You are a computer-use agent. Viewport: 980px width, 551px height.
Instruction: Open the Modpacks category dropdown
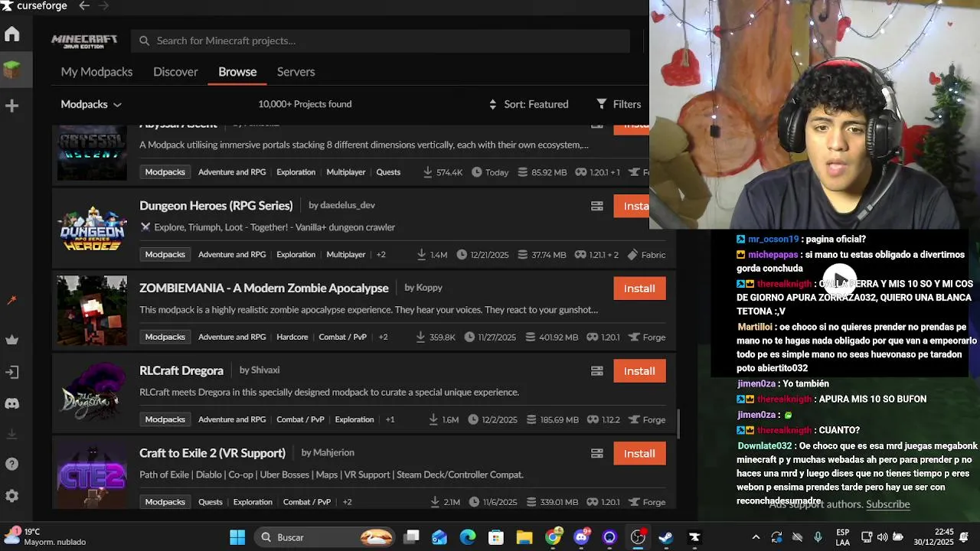click(x=91, y=104)
